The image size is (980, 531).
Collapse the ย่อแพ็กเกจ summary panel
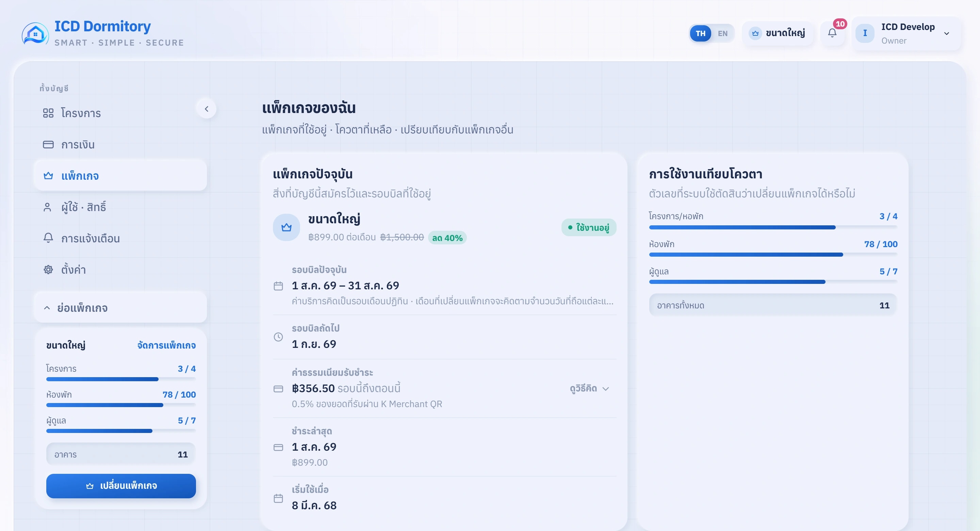[120, 308]
